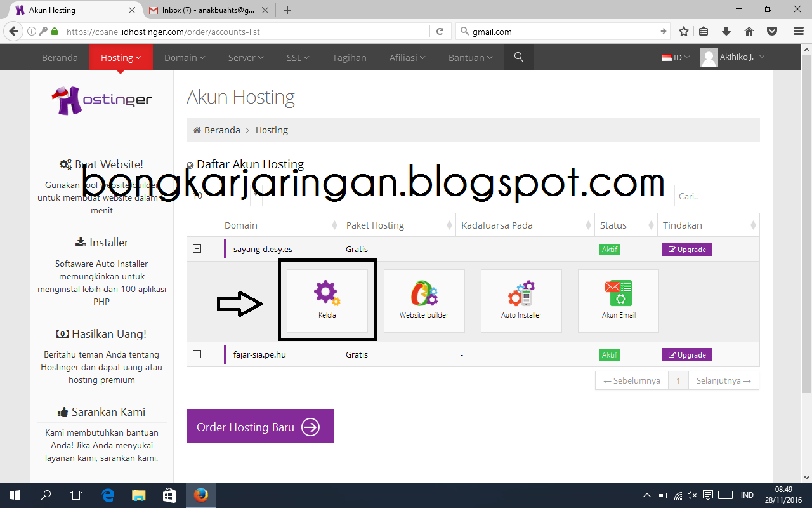Open Firefox hamburger menu
Image resolution: width=812 pixels, height=508 pixels.
coord(798,31)
